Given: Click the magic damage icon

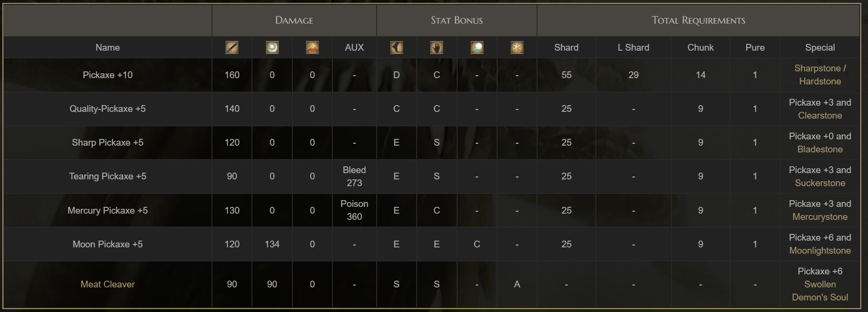Looking at the screenshot, I should pos(272,47).
